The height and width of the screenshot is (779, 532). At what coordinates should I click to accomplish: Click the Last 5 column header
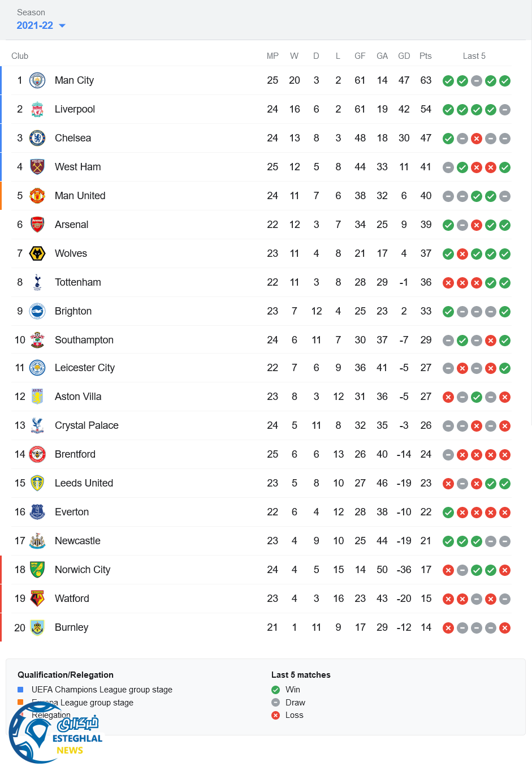474,56
